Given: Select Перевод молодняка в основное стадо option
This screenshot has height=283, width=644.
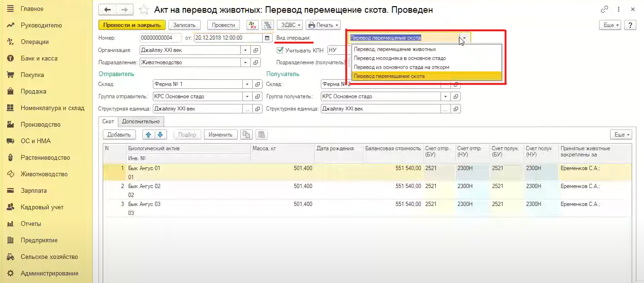Looking at the screenshot, I should click(400, 58).
